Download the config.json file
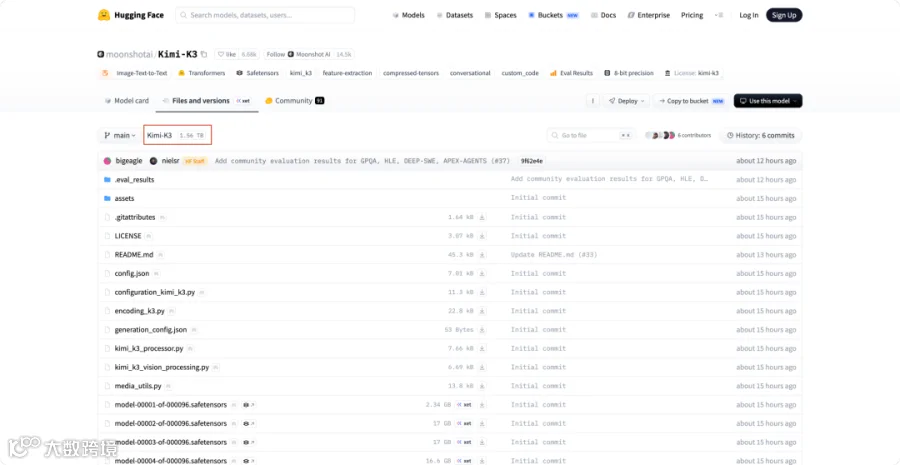Screen dimensions: 900x465 coord(482,273)
